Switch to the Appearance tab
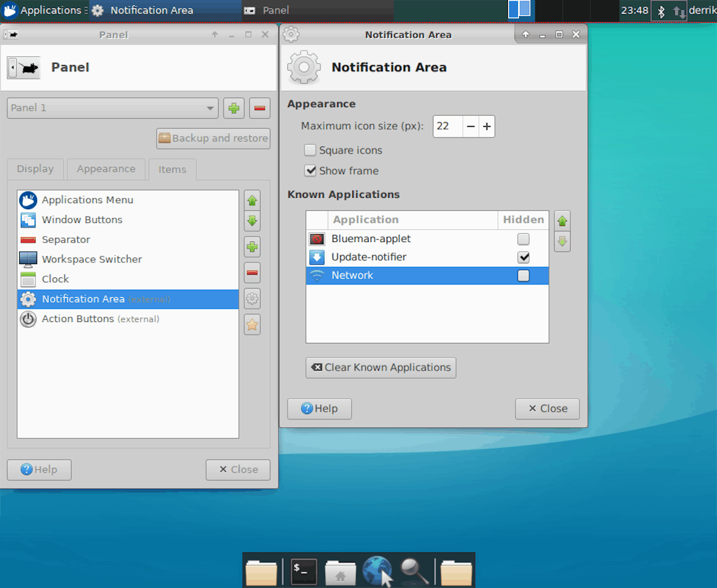The image size is (717, 588). point(106,169)
